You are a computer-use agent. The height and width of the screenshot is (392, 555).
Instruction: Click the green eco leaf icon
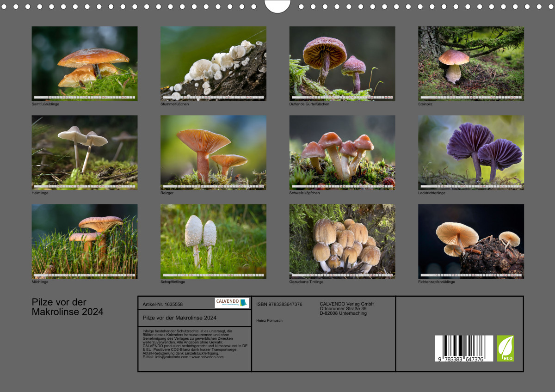(x=505, y=348)
